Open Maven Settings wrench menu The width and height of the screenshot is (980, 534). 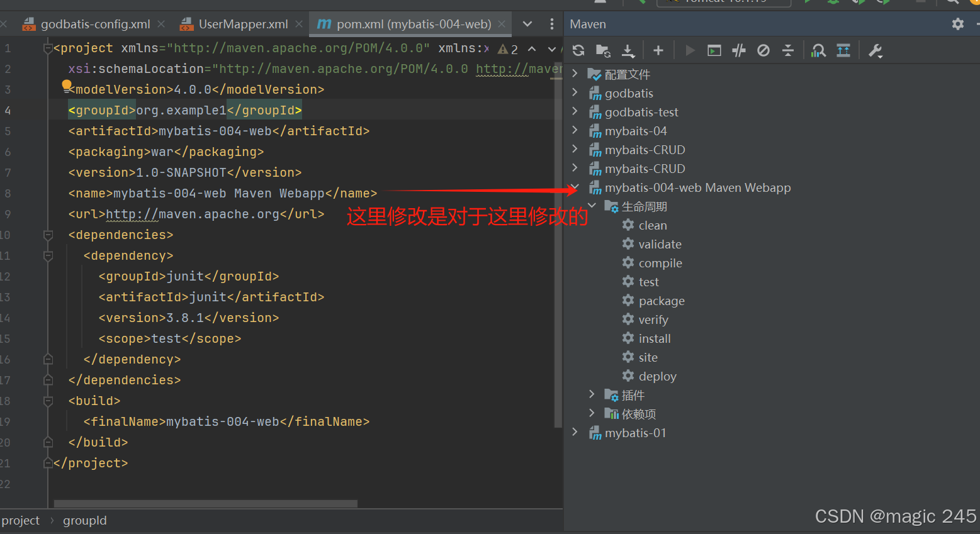876,50
